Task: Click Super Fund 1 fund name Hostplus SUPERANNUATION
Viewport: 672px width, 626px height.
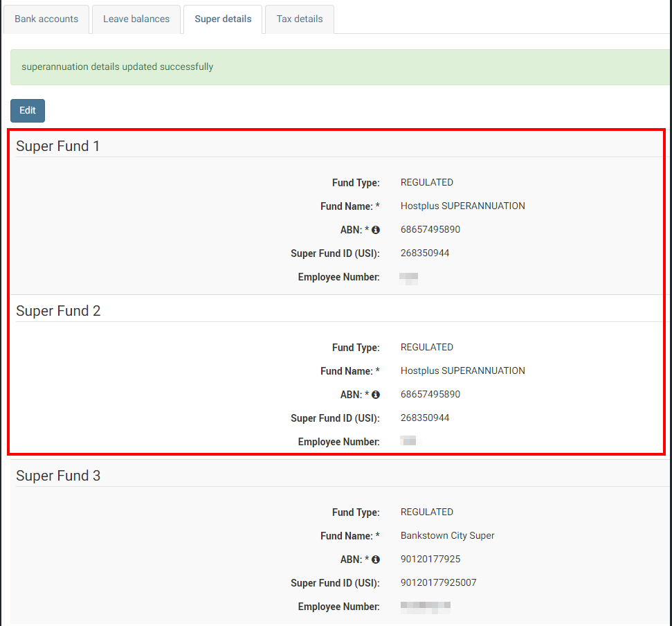Action: [x=463, y=206]
